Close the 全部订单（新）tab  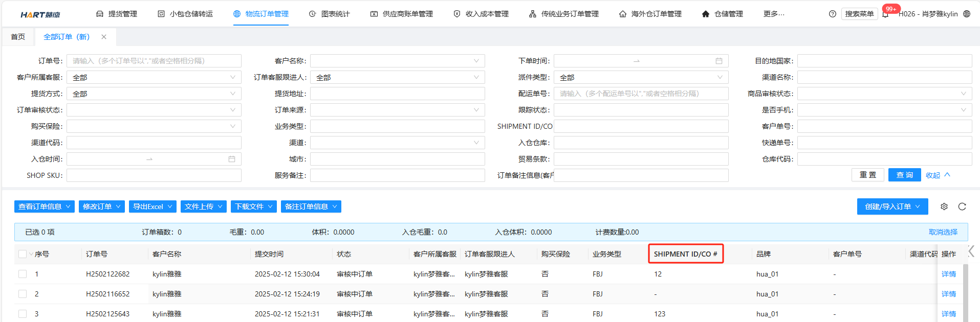(104, 37)
